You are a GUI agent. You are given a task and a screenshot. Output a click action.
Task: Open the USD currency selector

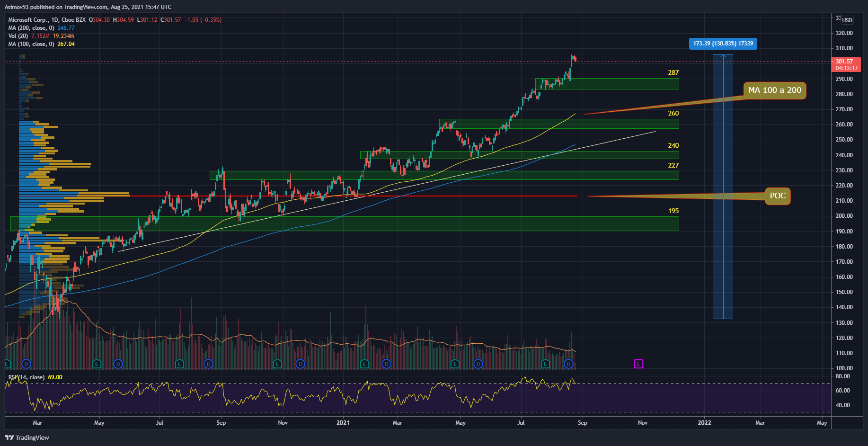click(847, 20)
